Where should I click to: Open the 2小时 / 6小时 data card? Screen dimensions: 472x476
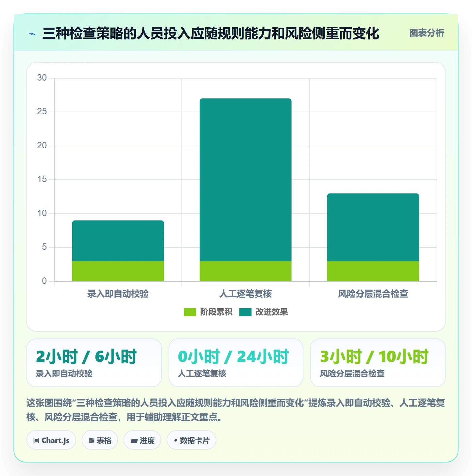tap(94, 363)
